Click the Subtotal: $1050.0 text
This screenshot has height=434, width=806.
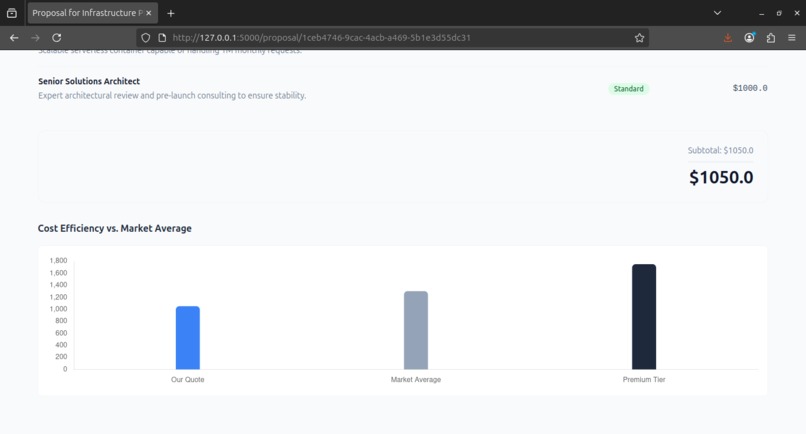coord(720,151)
